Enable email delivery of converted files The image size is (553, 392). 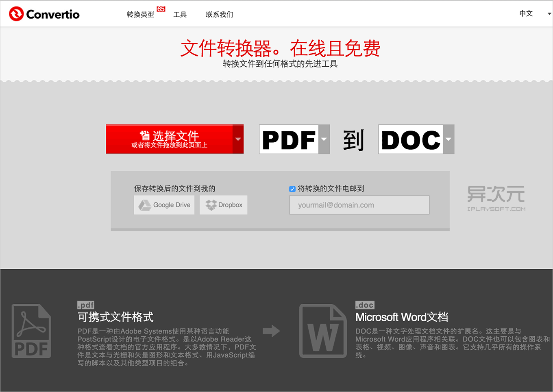(292, 189)
